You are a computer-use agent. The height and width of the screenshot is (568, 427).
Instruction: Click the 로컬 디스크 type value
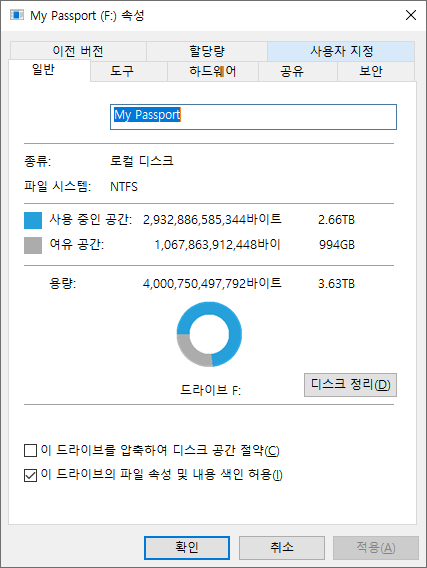point(142,161)
